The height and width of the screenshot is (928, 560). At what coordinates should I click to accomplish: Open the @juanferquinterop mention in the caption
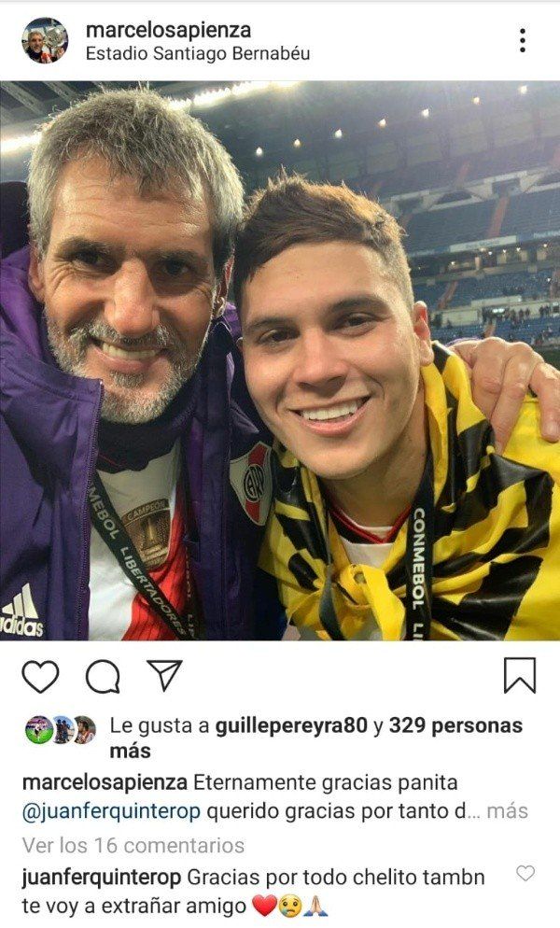(x=111, y=811)
